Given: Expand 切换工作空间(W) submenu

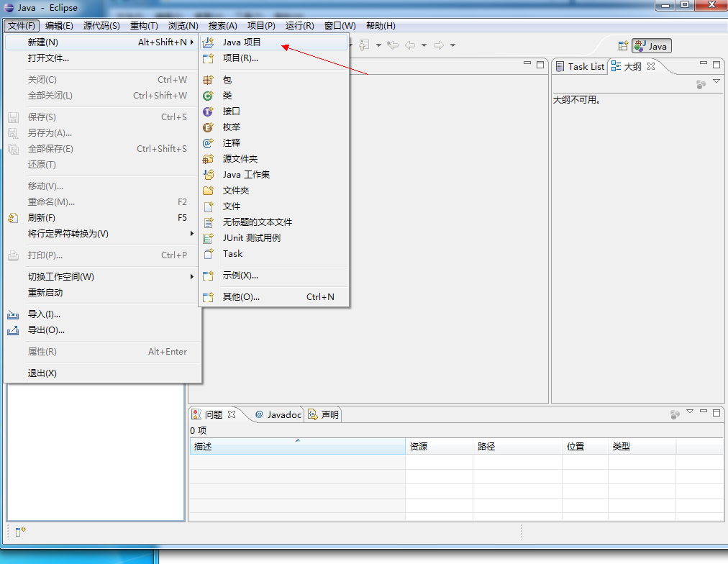Looking at the screenshot, I should pos(101,277).
